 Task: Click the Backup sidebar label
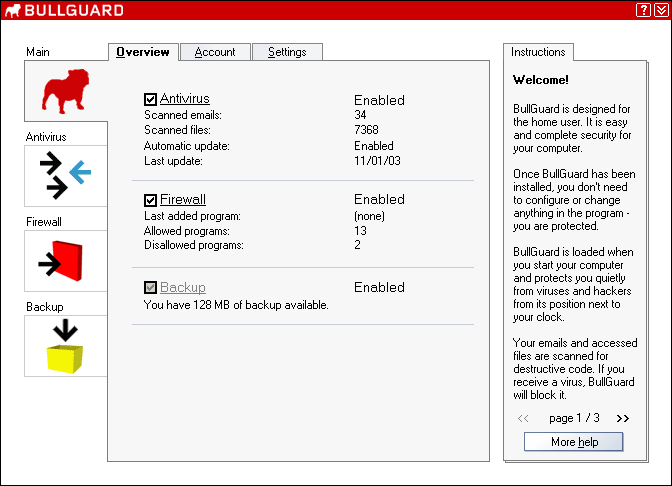point(45,307)
